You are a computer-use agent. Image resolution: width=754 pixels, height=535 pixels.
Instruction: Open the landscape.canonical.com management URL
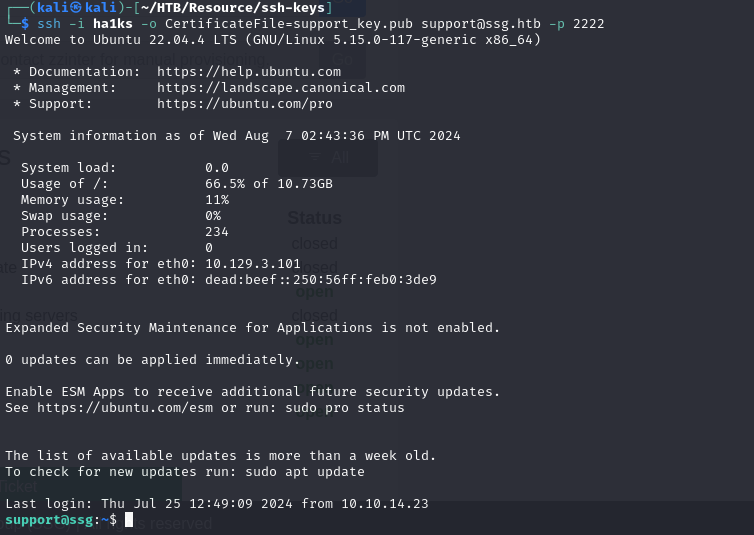pyautogui.click(x=281, y=87)
